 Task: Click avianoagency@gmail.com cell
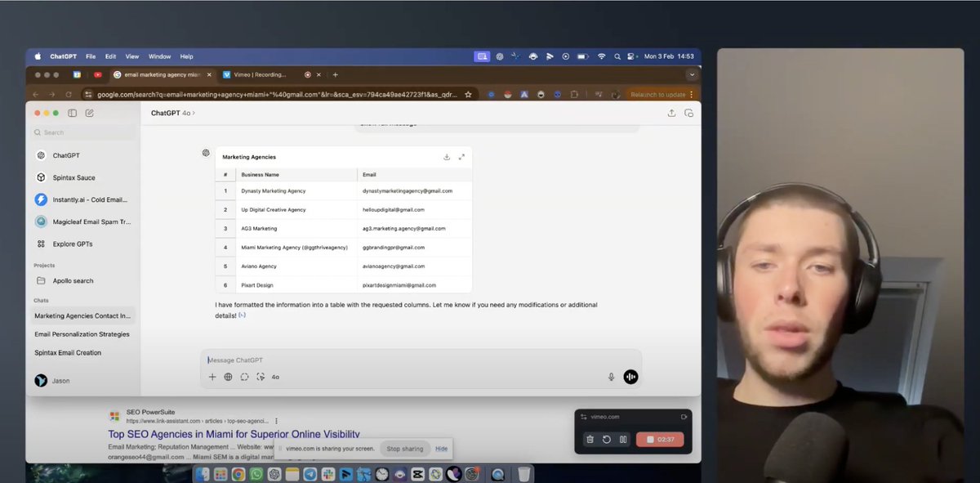(x=394, y=266)
